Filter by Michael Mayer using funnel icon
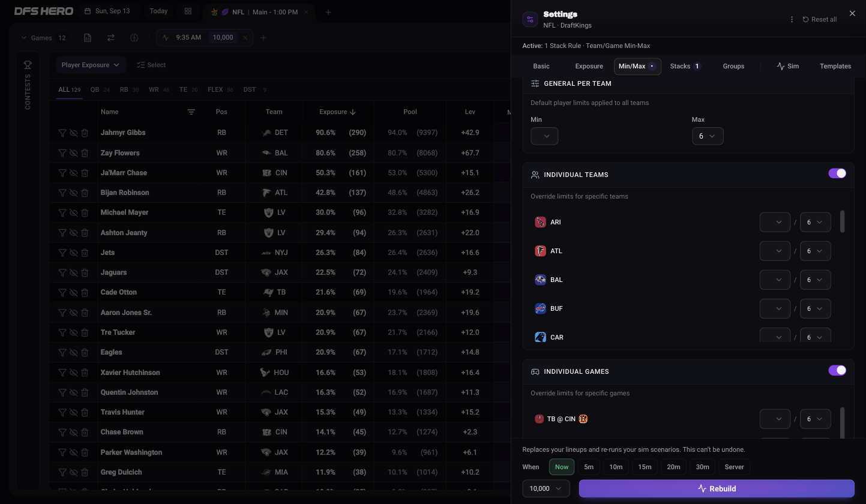Image resolution: width=866 pixels, height=504 pixels. pyautogui.click(x=62, y=212)
